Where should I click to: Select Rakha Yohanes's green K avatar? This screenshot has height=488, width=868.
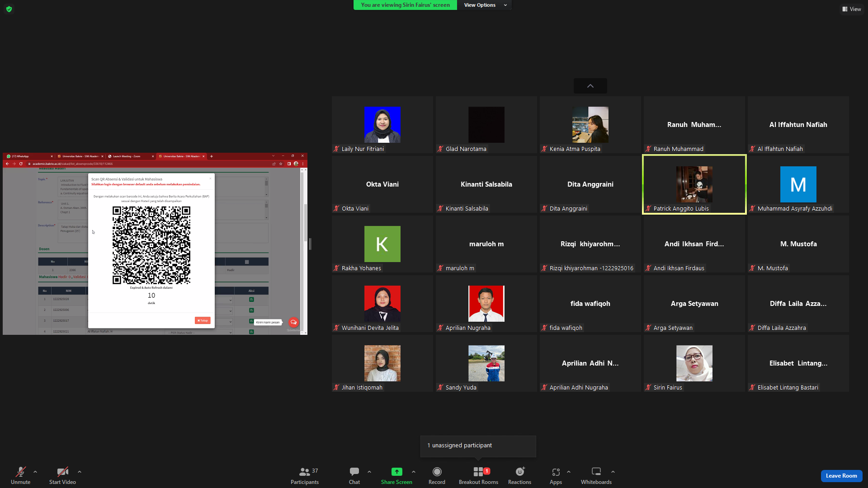tap(382, 244)
